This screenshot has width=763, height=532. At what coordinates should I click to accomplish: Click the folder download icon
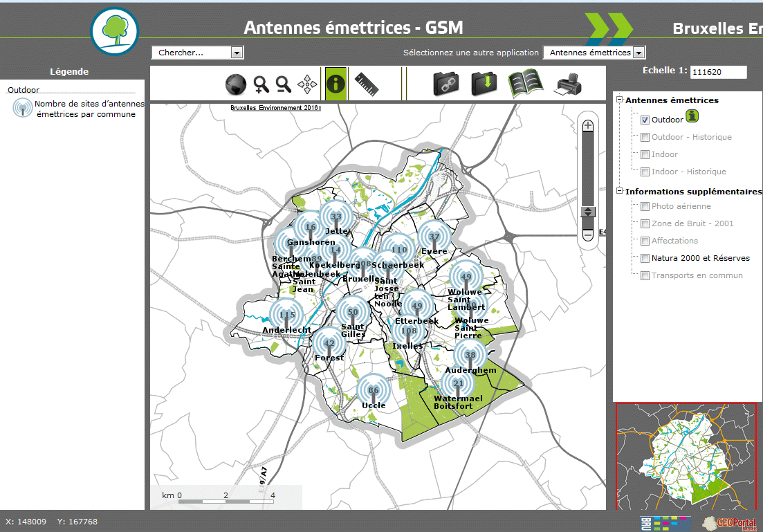pos(484,84)
